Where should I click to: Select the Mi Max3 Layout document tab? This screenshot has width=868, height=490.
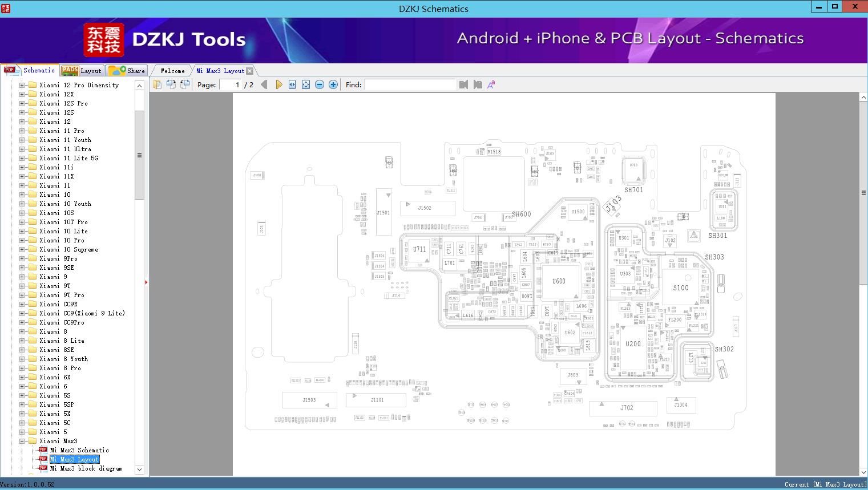coord(220,71)
